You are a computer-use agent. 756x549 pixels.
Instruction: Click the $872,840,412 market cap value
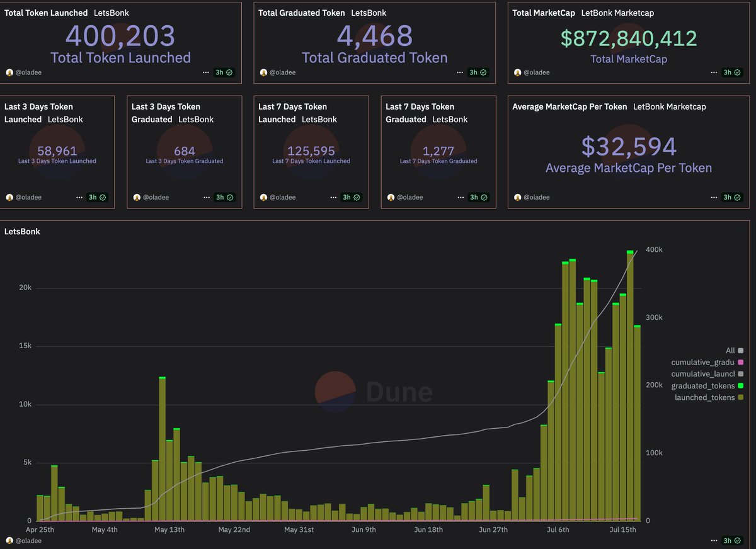629,38
